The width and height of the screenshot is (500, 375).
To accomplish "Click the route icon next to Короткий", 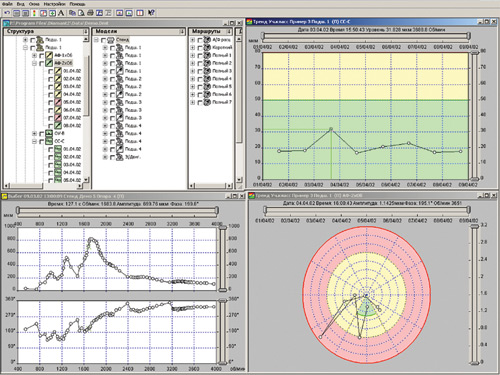I will click(207, 47).
